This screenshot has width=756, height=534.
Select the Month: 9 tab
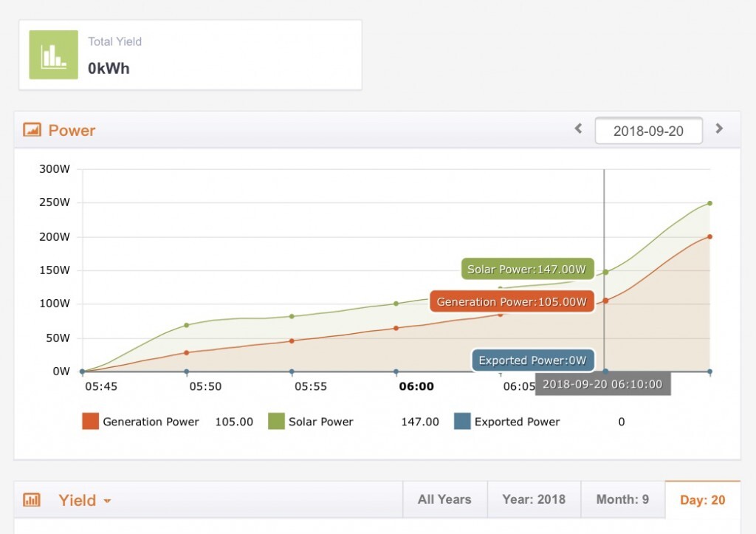tap(622, 499)
